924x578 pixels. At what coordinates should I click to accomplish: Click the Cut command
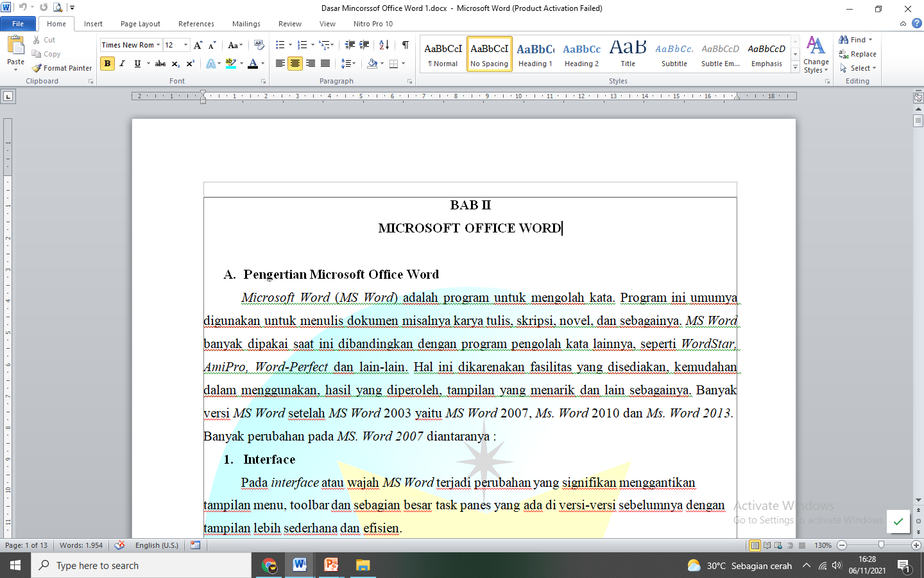pyautogui.click(x=44, y=40)
